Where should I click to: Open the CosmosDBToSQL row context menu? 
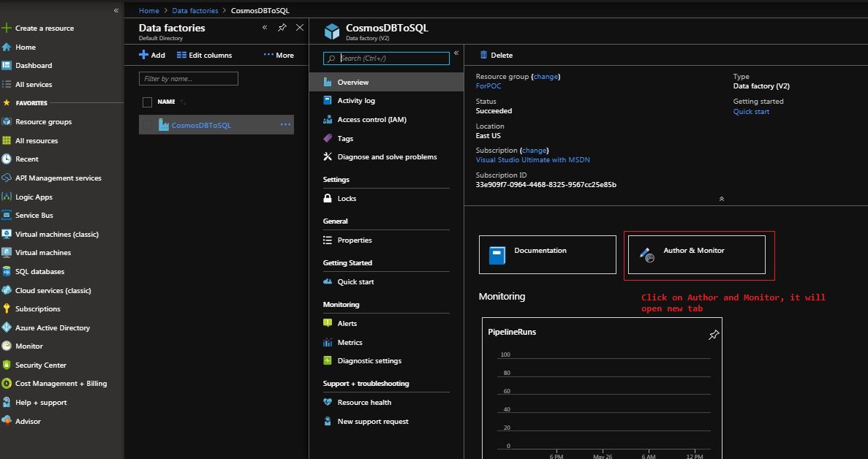(x=285, y=125)
